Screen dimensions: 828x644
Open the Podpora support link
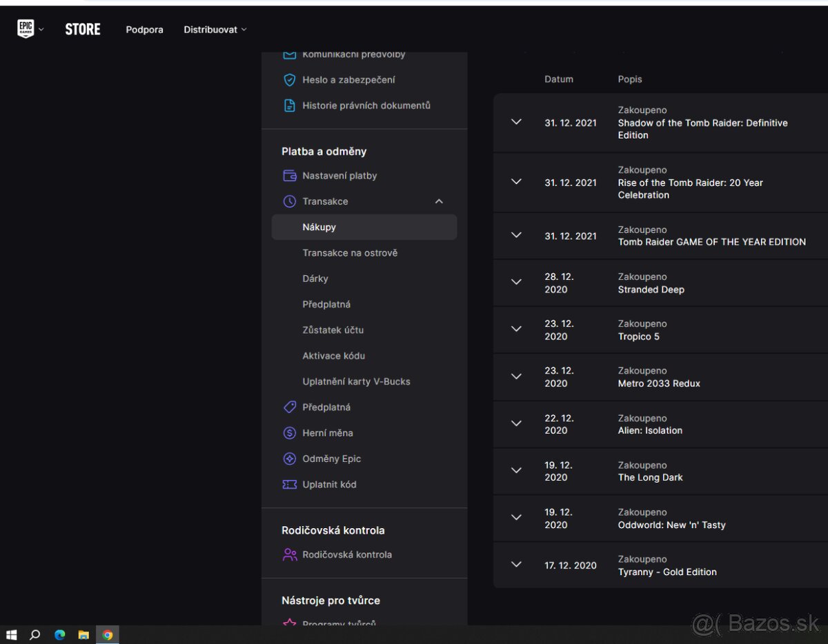click(144, 30)
